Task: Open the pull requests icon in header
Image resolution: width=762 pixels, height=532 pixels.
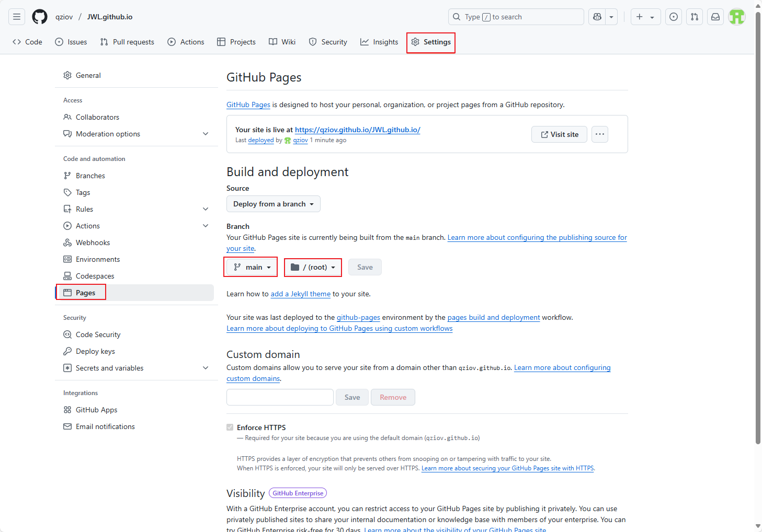Action: tap(695, 17)
